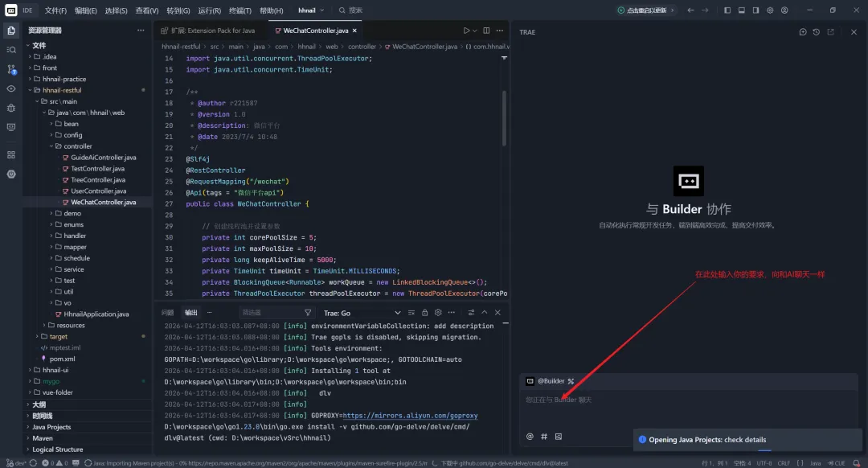Open the TRAE chat in a new window
The height and width of the screenshot is (468, 868).
(x=830, y=32)
